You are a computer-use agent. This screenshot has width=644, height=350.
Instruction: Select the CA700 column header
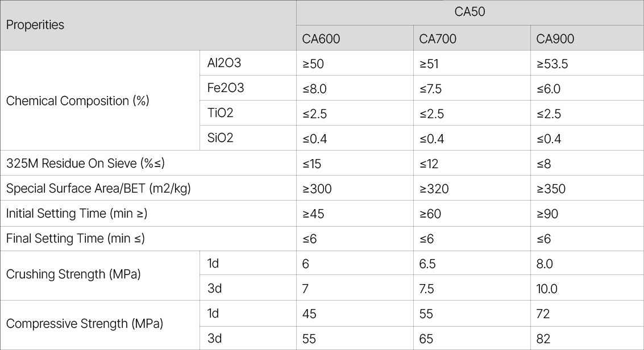coord(438,39)
